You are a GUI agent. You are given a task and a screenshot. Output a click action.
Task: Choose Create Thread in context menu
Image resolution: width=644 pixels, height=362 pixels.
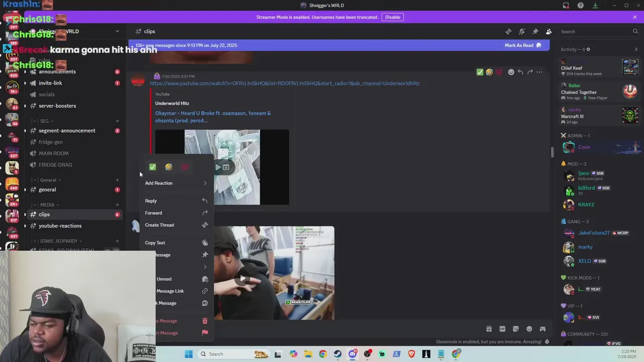176,225
